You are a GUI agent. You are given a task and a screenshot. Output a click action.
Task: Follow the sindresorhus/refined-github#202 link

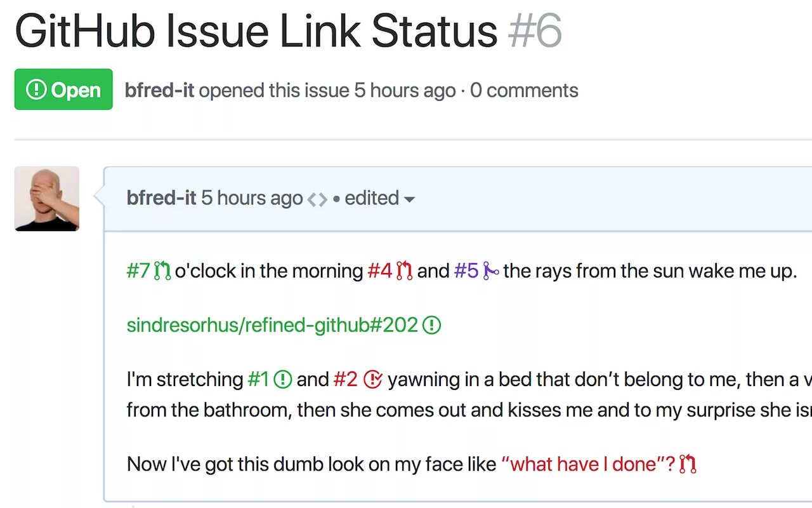click(x=272, y=326)
